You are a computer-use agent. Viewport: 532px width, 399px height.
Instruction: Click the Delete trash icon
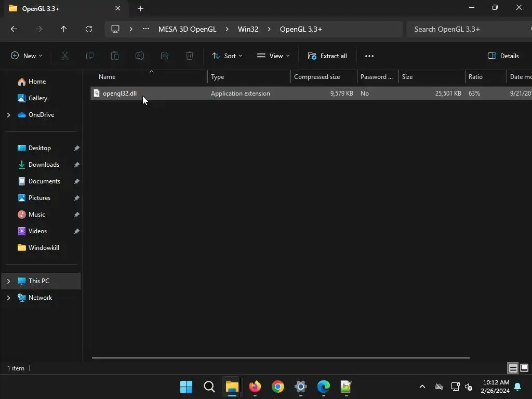point(190,56)
